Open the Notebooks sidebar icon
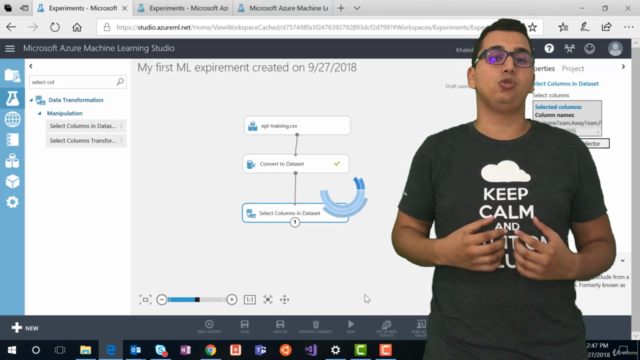This screenshot has height=360, width=640. click(12, 140)
